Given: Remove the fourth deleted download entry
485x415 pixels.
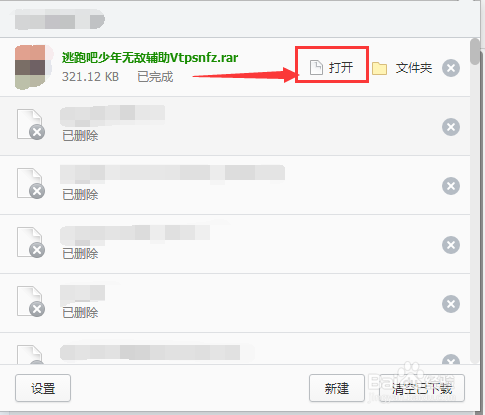Looking at the screenshot, I should (451, 304).
